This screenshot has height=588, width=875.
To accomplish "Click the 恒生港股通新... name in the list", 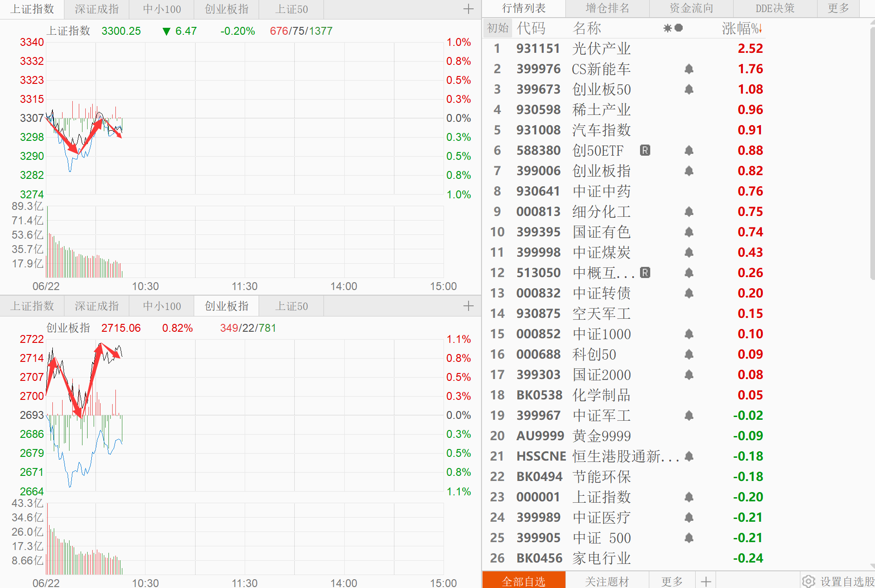I will point(626,456).
